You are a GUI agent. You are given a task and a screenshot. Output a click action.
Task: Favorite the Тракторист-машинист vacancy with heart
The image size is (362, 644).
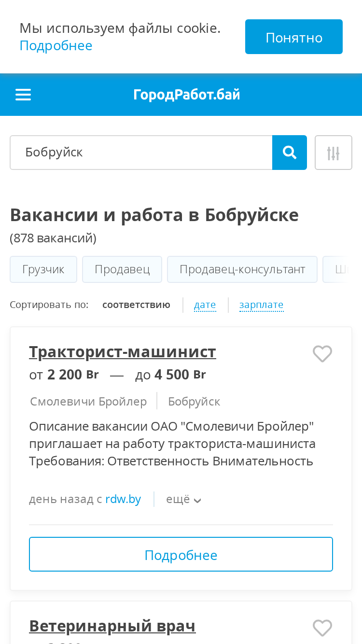pos(322,354)
